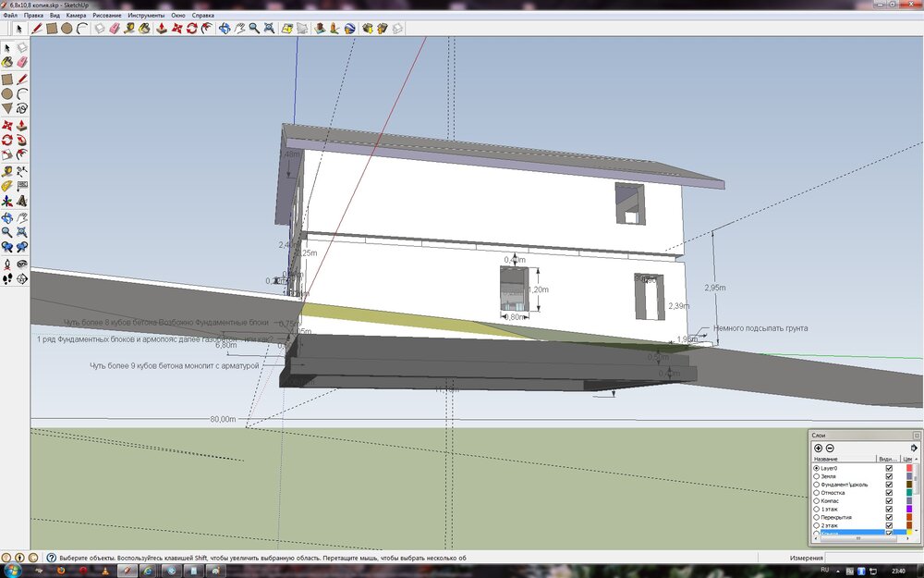Click the Layer0 color swatch
Screen dimensions: 924x578
point(909,468)
